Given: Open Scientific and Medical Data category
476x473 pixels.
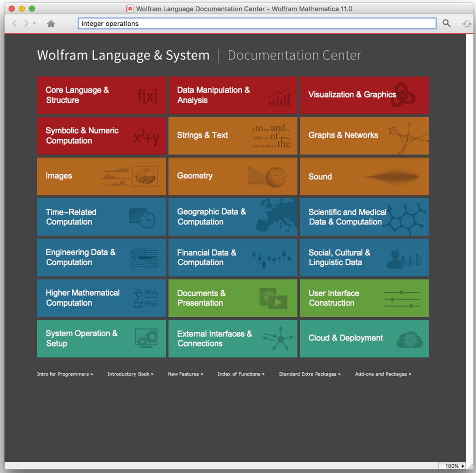Looking at the screenshot, I should coord(364,217).
